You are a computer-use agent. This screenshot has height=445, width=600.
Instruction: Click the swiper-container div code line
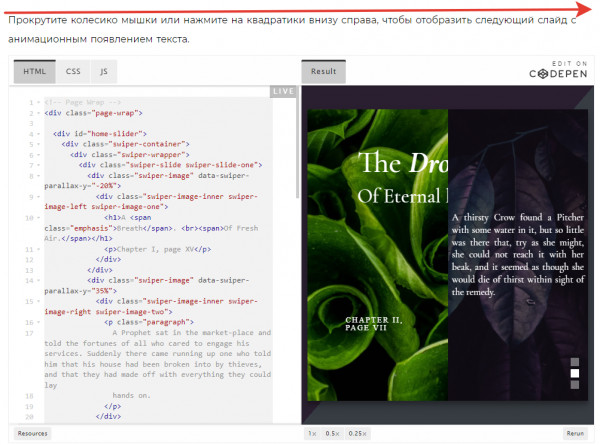tap(126, 144)
